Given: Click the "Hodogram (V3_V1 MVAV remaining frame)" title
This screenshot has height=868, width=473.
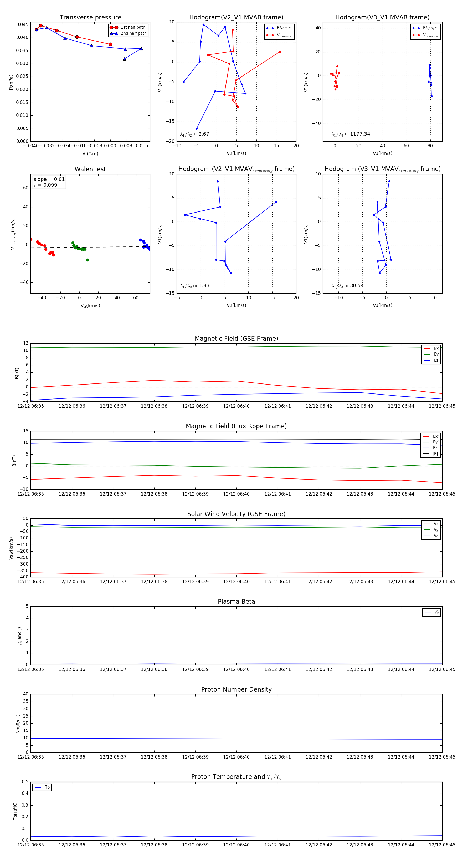Looking at the screenshot, I should pyautogui.click(x=382, y=169).
